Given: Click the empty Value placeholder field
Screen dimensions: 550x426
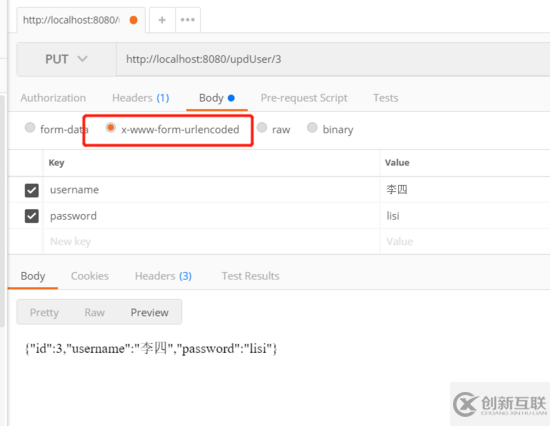Looking at the screenshot, I should point(465,241).
